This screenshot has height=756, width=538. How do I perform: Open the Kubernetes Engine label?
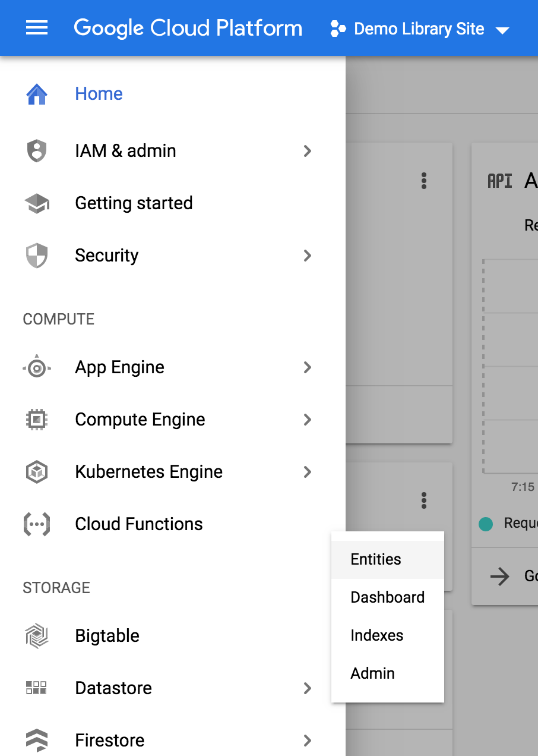(x=149, y=472)
